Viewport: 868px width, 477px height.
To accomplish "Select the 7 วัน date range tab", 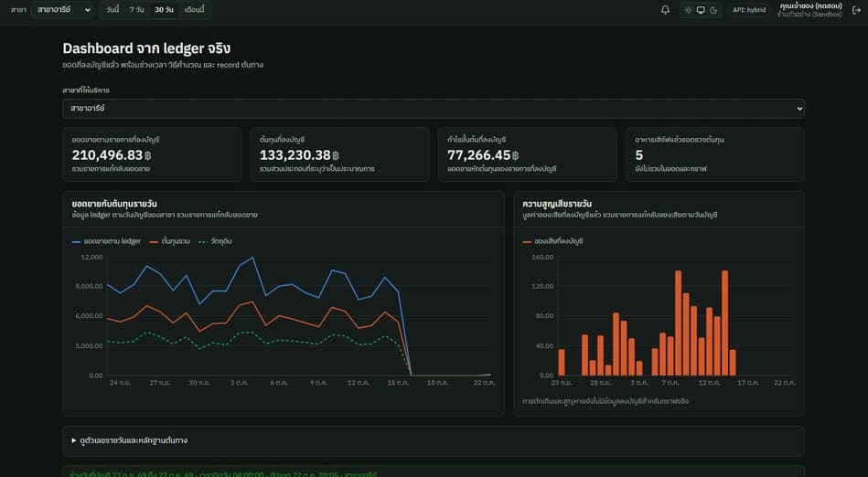I will coord(136,10).
